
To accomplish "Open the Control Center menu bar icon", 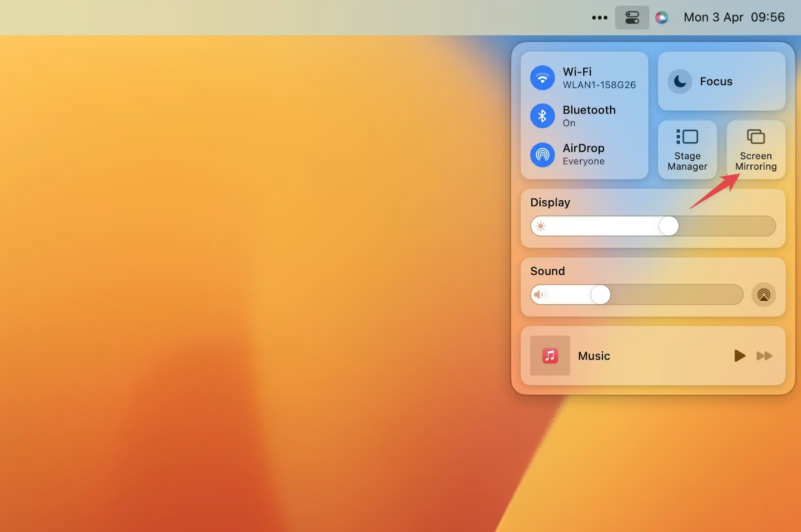I will coord(632,18).
